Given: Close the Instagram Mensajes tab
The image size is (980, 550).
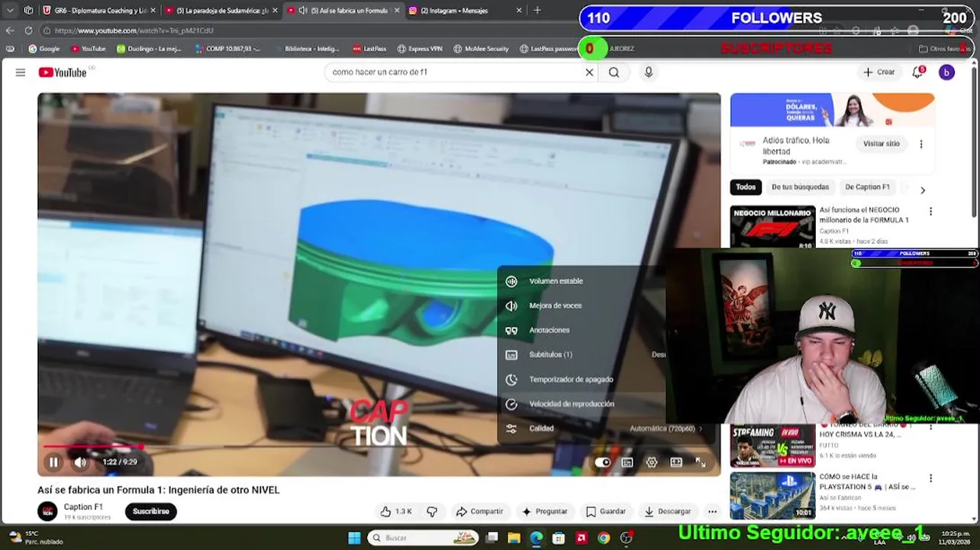Looking at the screenshot, I should pyautogui.click(x=519, y=11).
